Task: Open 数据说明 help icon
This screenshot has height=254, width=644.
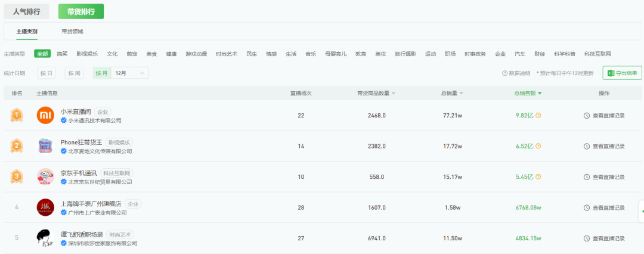Action: (x=505, y=73)
